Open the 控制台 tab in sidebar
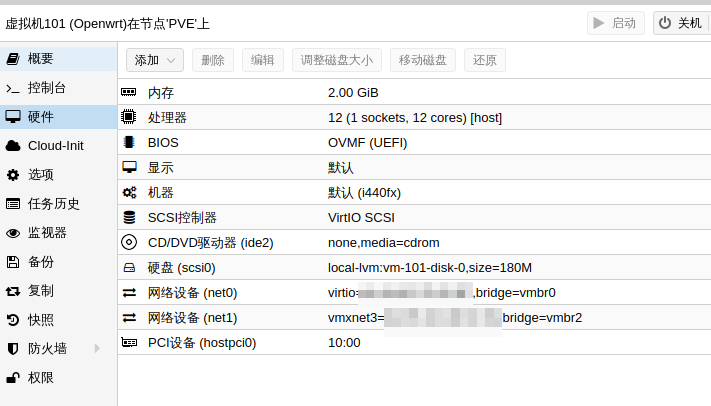This screenshot has height=406, width=711. click(47, 88)
